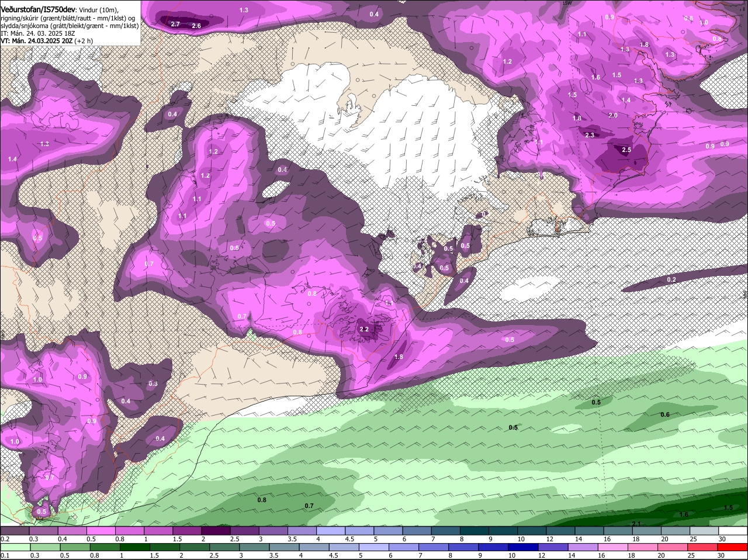Image resolution: width=748 pixels, height=560 pixels.
Task: Click the 2.0 snowfall value on the map
Action: click(612, 115)
